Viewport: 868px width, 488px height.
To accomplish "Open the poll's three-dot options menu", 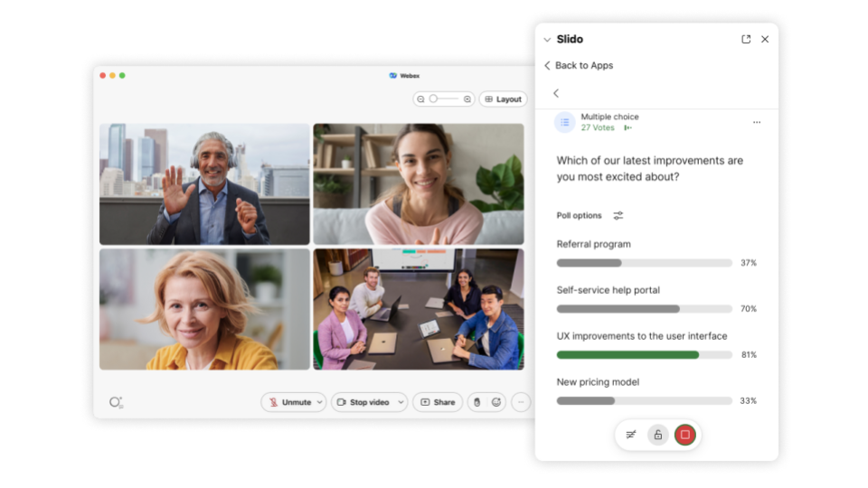I will [756, 122].
